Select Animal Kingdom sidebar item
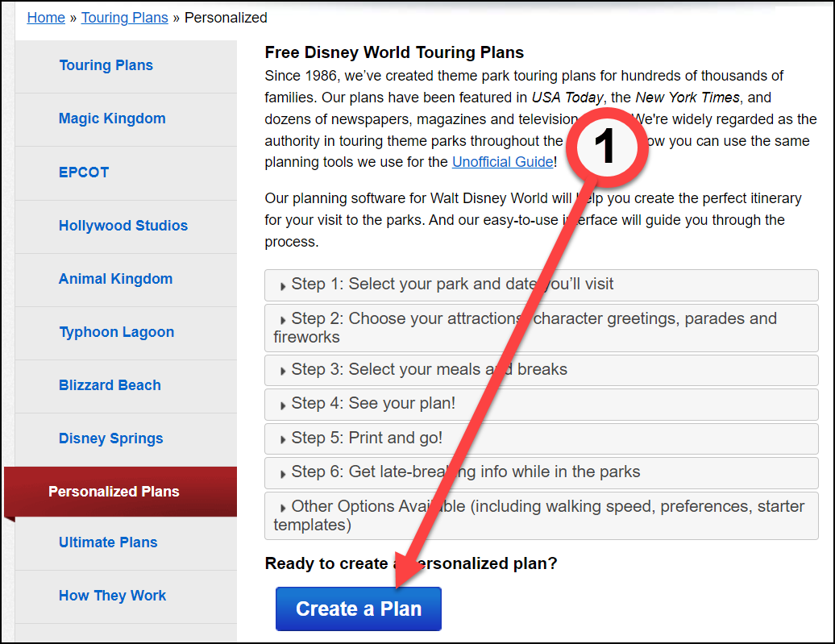Viewport: 835px width, 644px height. tap(115, 279)
